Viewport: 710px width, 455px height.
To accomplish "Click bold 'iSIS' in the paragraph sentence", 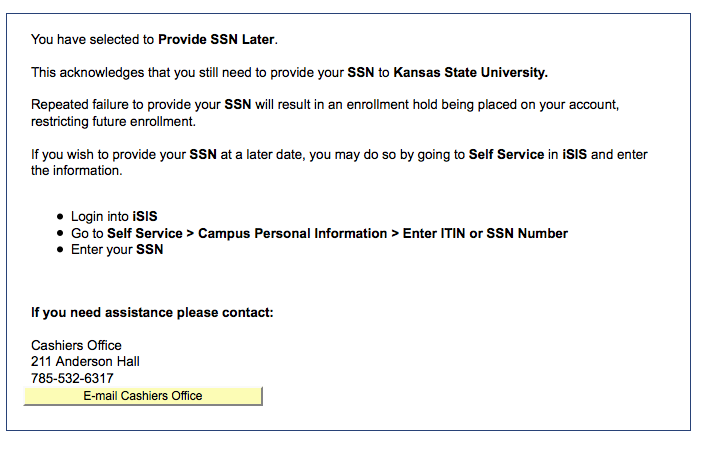I will pyautogui.click(x=574, y=154).
